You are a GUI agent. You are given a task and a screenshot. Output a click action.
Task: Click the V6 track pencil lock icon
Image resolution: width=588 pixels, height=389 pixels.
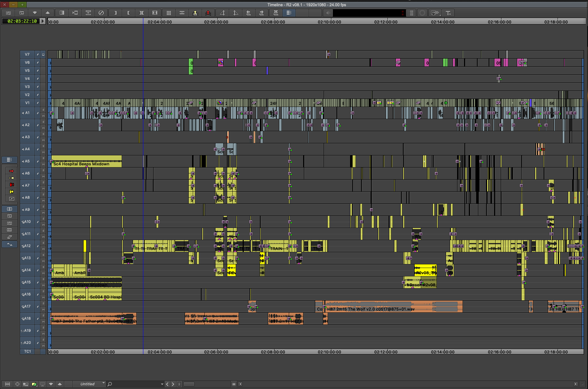coord(37,63)
